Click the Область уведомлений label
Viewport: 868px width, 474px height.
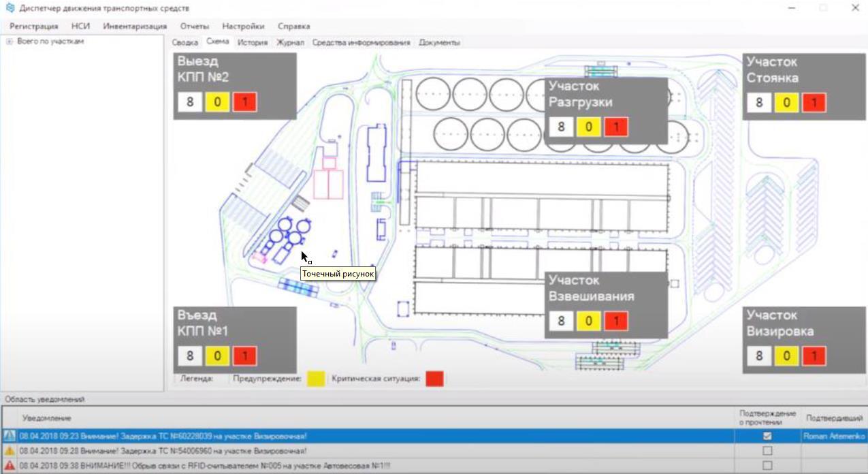tap(44, 400)
